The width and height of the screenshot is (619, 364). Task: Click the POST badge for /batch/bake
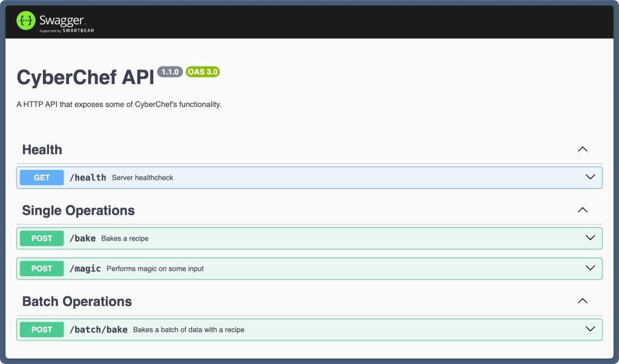42,330
